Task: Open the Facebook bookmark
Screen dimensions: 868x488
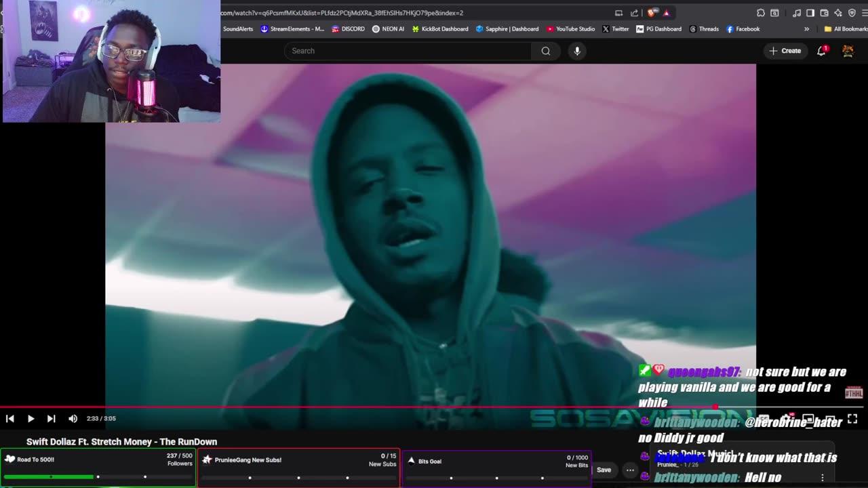Action: pos(743,29)
